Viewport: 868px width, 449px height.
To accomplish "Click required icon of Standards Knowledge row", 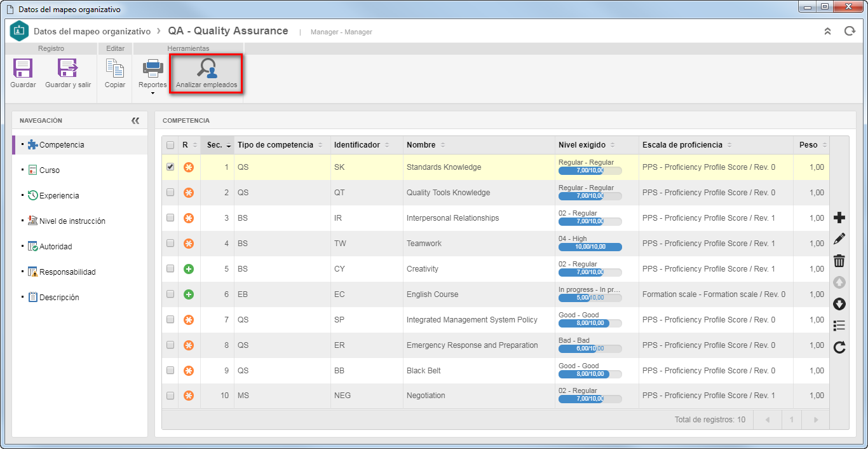I will (x=189, y=167).
